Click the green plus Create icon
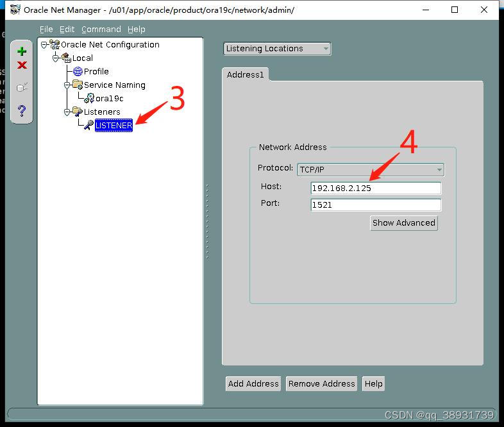504x427 pixels. click(22, 51)
